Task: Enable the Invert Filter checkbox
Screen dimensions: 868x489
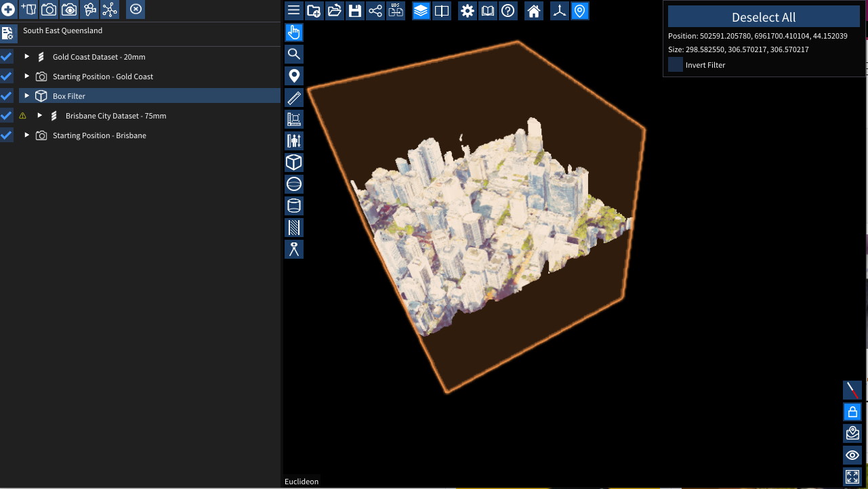Action: (675, 64)
